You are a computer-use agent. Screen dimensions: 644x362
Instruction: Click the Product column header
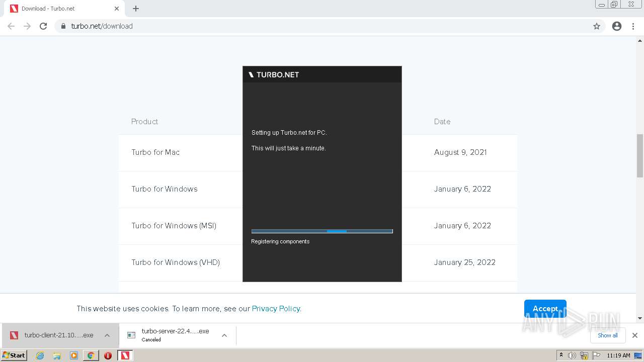pyautogui.click(x=144, y=122)
